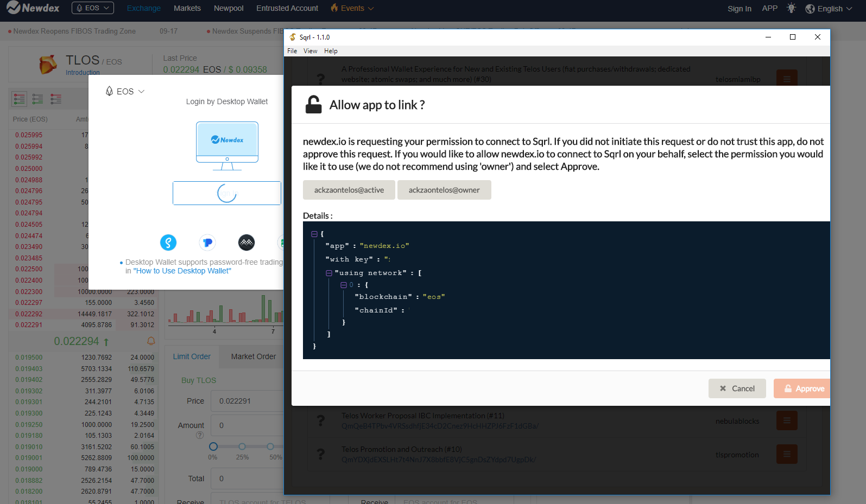
Task: Select the ackzaontelos@owner permission
Action: 444,190
